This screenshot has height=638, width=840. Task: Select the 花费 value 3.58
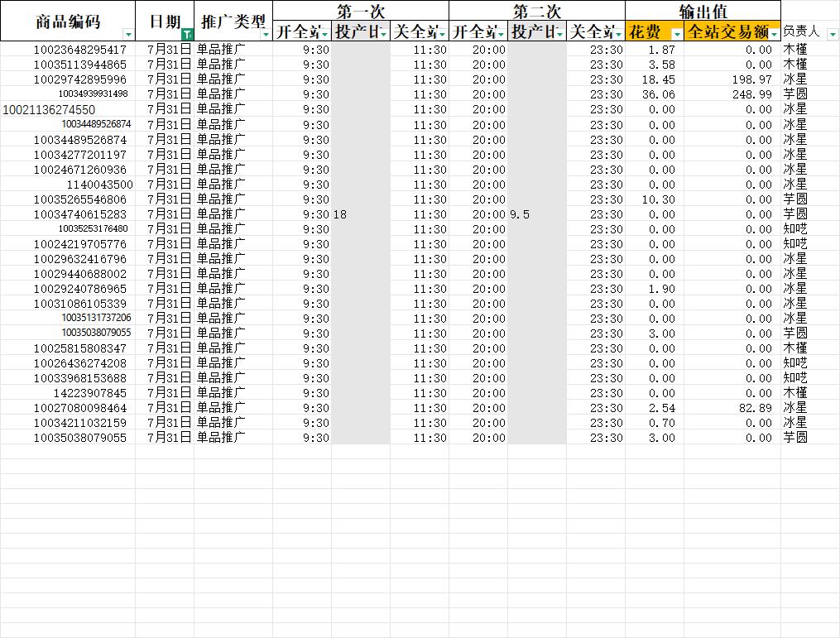[661, 65]
